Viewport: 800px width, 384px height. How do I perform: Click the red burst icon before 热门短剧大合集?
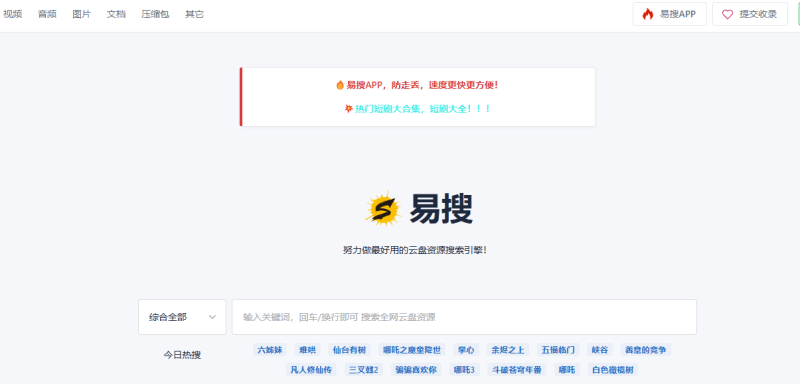coord(349,109)
